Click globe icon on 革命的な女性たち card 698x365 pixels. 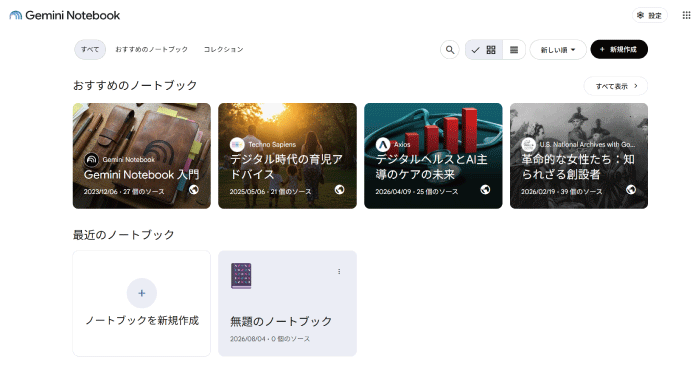click(x=631, y=190)
